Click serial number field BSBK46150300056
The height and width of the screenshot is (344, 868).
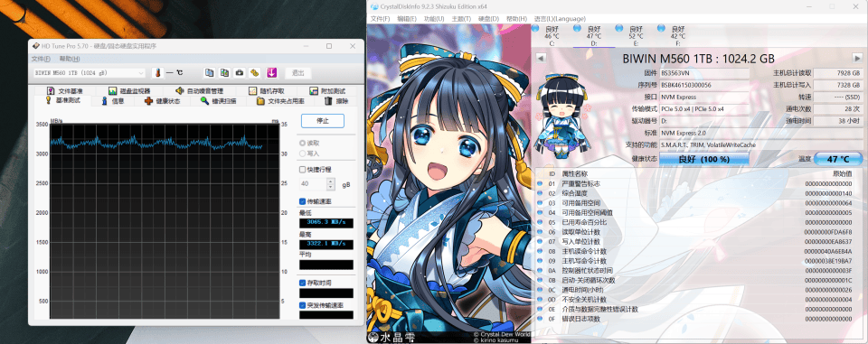tap(704, 85)
